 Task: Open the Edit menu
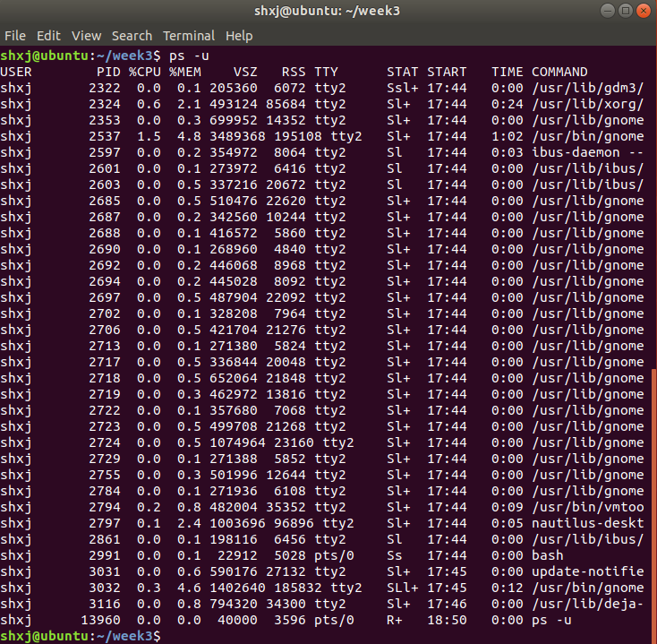tap(48, 36)
